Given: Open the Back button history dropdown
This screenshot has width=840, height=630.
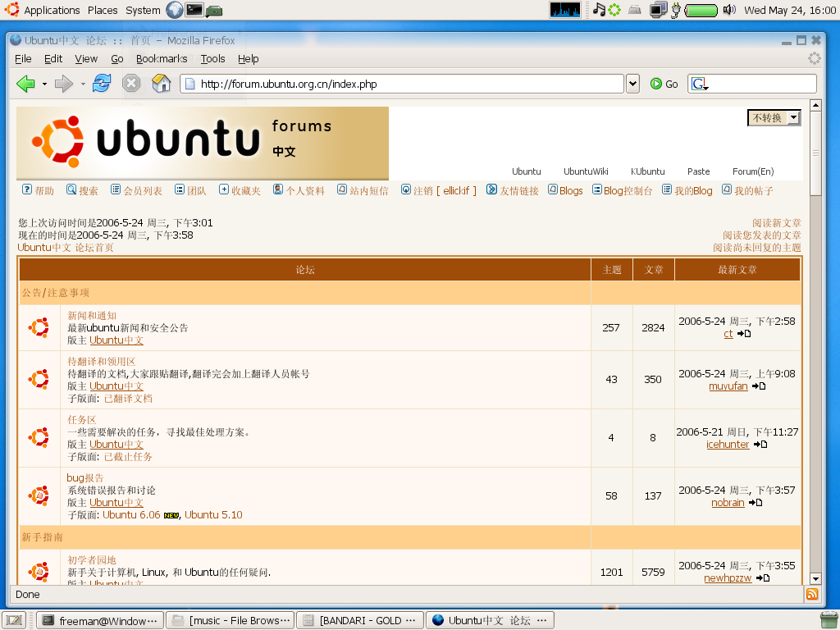Looking at the screenshot, I should pos(44,84).
